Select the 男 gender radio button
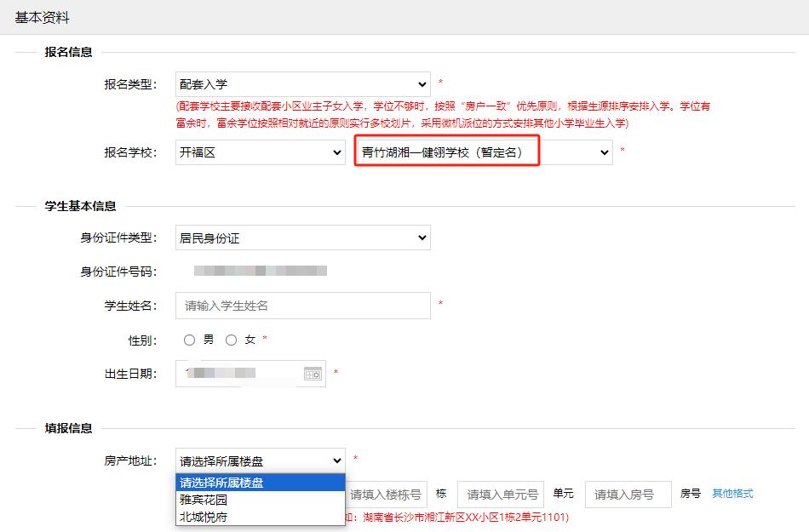 click(190, 340)
